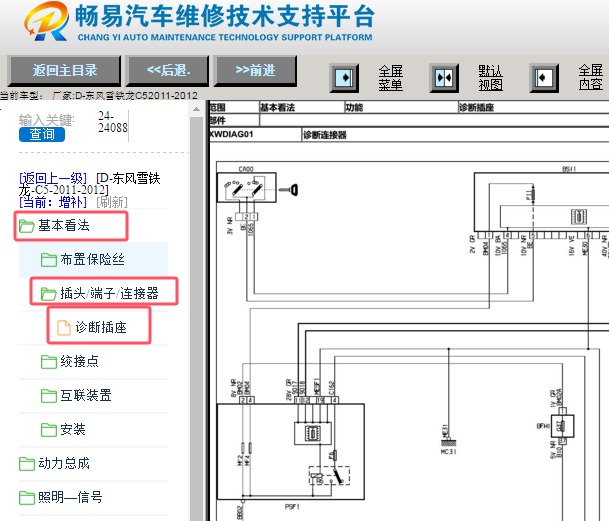Click the 全屏菜单 link
The height and width of the screenshot is (521, 609).
(x=390, y=78)
